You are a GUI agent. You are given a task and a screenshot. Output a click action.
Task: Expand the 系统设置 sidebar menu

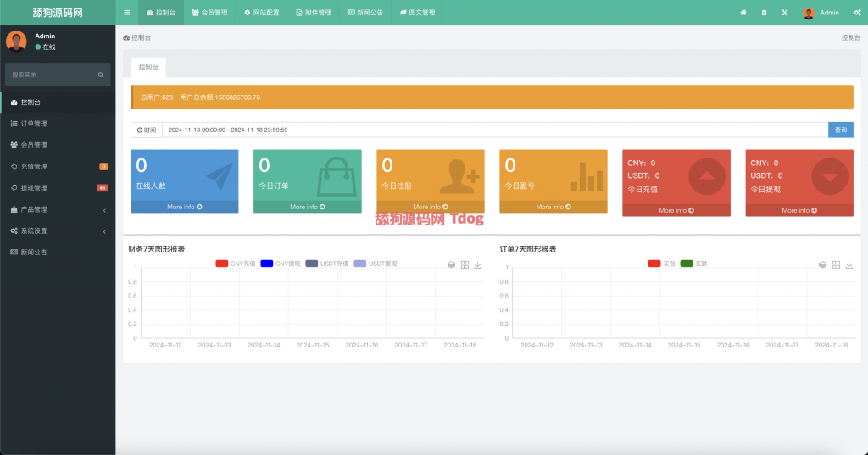point(57,230)
